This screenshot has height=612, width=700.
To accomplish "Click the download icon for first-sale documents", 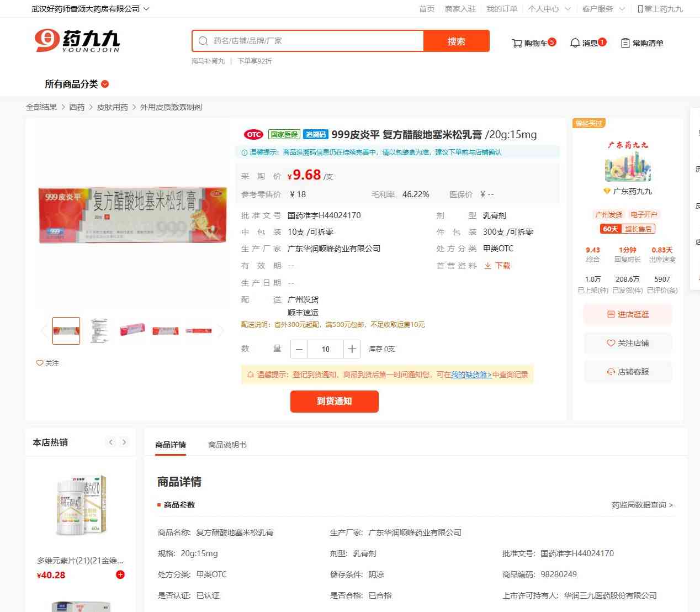I will pos(487,266).
